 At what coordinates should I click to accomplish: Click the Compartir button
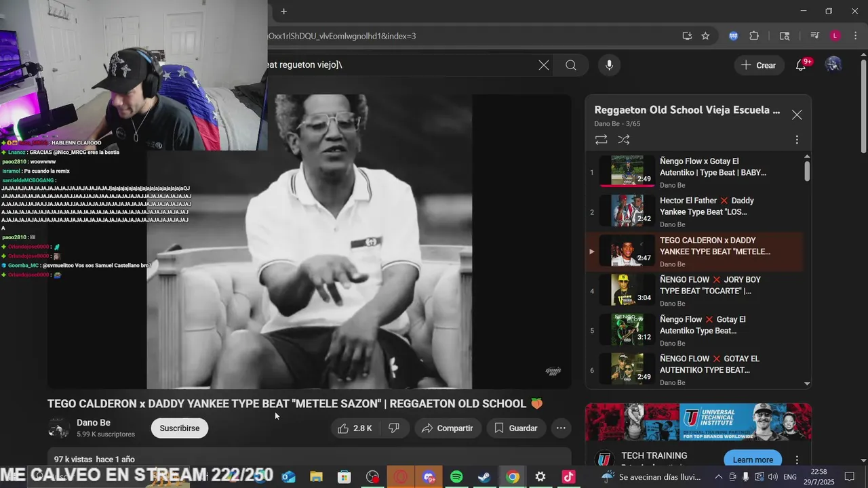(448, 428)
